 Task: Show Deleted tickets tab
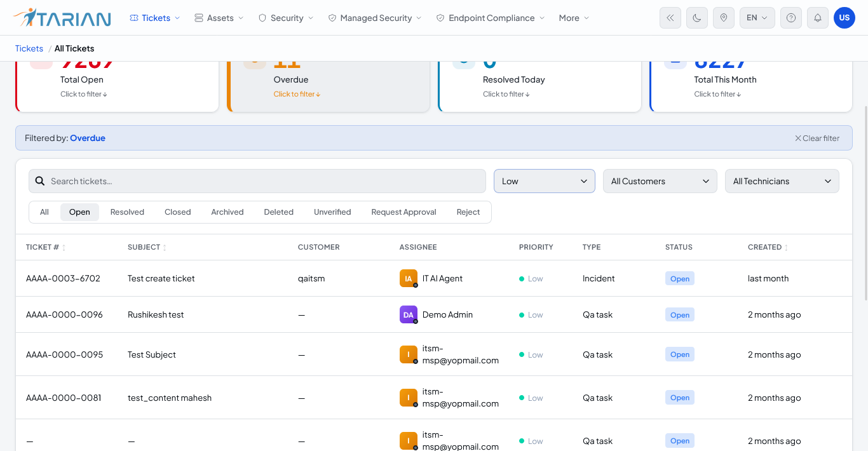279,212
